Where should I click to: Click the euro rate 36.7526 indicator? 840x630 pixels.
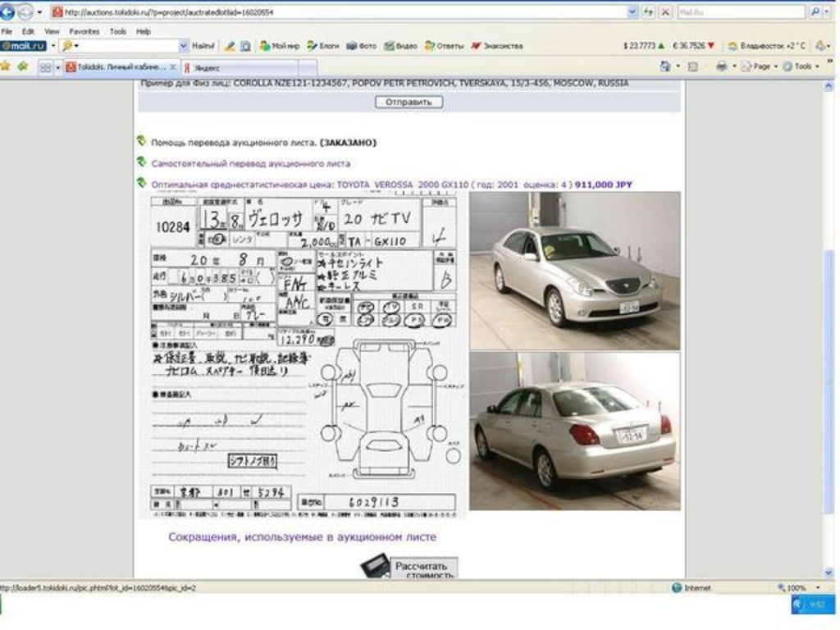pos(694,46)
